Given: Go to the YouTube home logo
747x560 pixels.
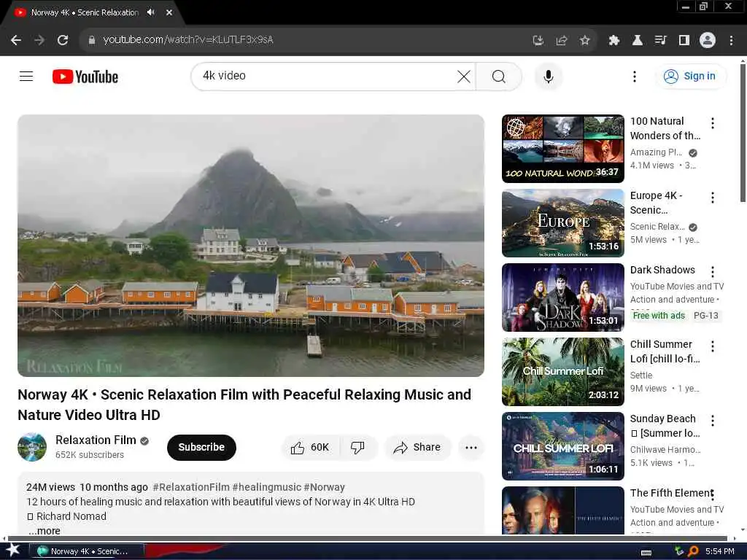Looking at the screenshot, I should 85,77.
